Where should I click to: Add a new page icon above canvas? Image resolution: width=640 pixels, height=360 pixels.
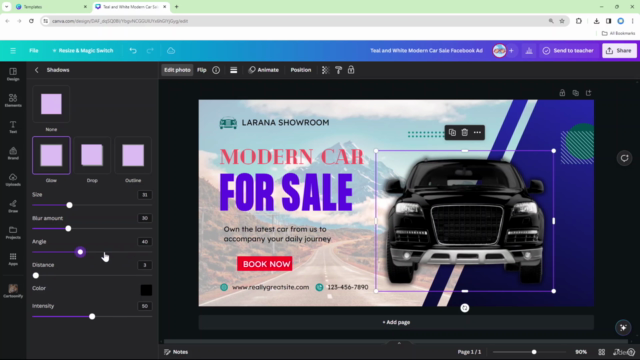click(x=589, y=93)
